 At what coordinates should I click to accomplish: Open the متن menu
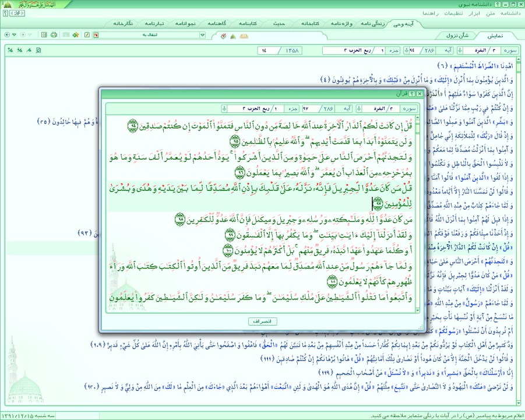pyautogui.click(x=491, y=13)
